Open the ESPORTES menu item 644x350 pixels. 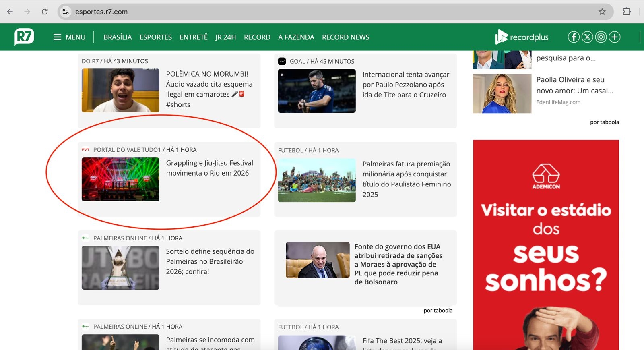(155, 37)
